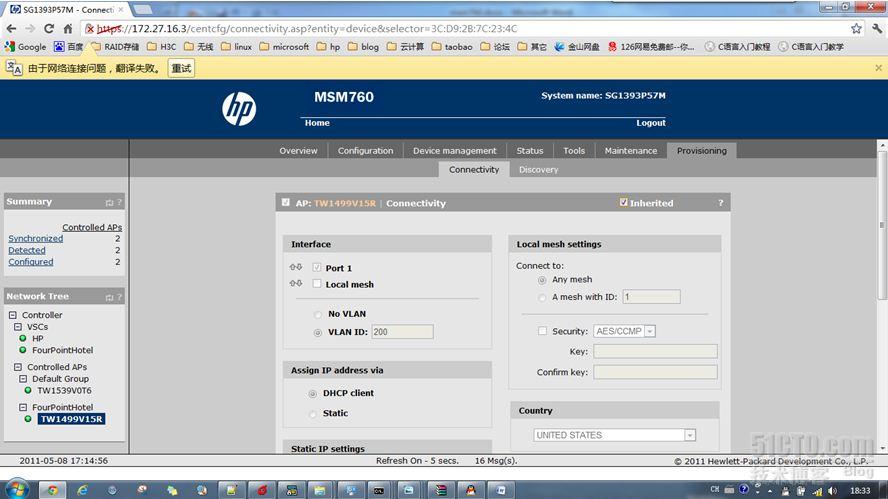Screen dimensions: 888x499
Task: Click the green status dot beside HP VSC
Action: pyautogui.click(x=23, y=338)
